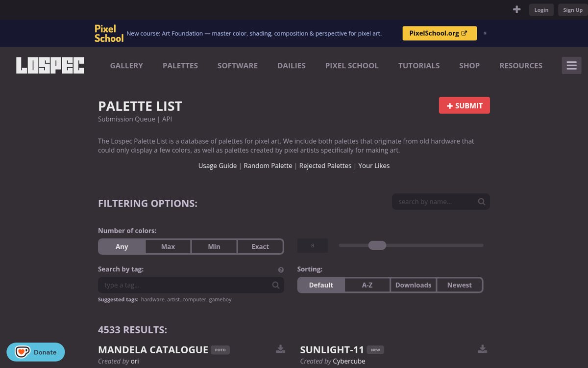Click the Lospec logo
Screen dimensions: 588x368
pyautogui.click(x=50, y=66)
